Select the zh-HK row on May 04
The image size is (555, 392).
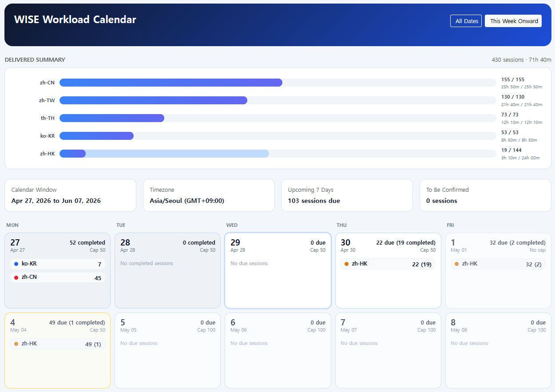58,344
